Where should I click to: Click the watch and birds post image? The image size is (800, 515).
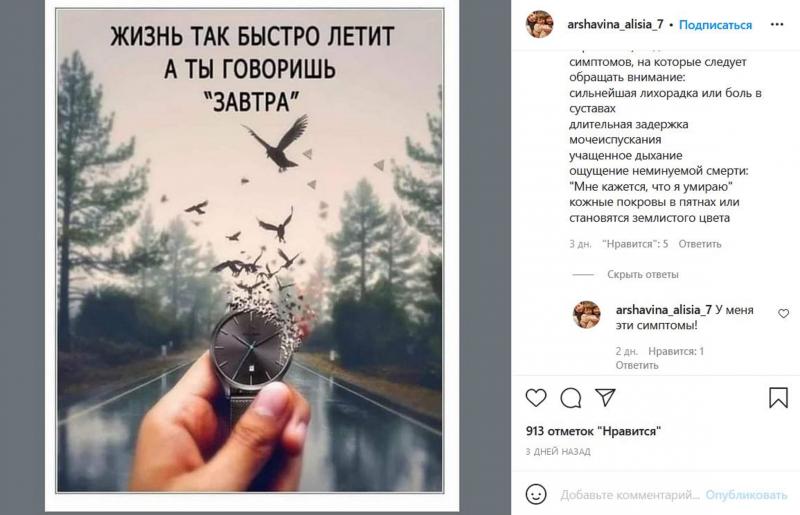tap(250, 250)
